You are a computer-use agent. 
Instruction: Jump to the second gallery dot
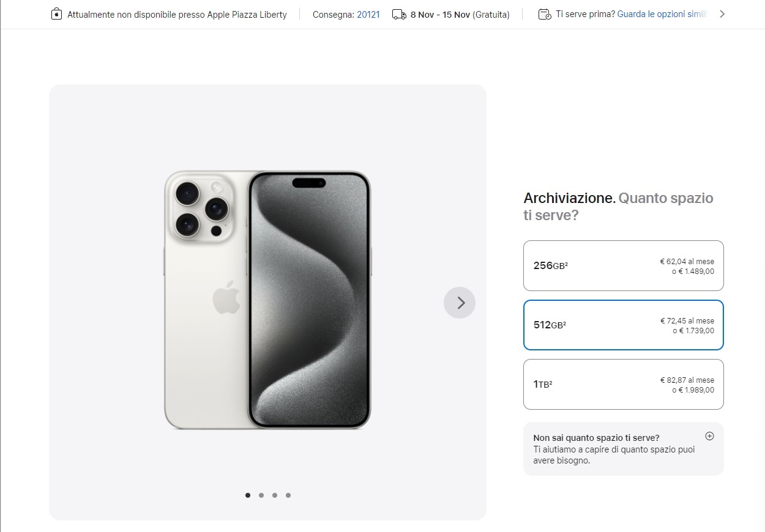coord(261,495)
